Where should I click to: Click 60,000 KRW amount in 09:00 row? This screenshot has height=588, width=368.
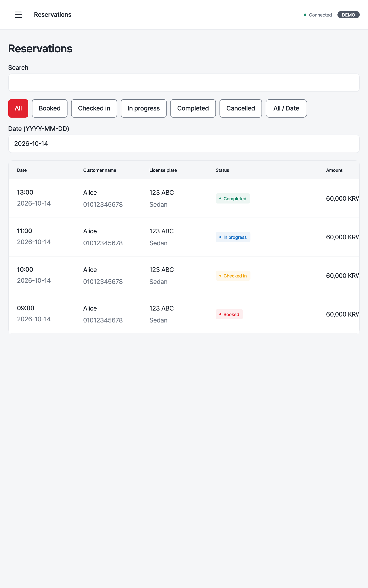[x=343, y=314]
